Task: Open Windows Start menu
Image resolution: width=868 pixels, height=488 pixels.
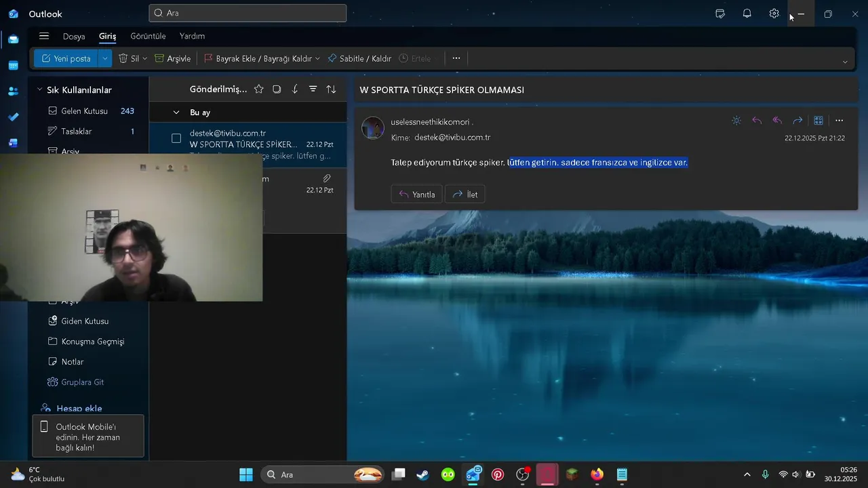Action: click(x=246, y=474)
